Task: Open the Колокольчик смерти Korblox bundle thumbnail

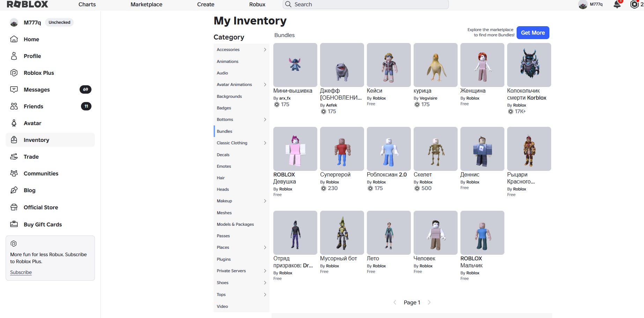Action: click(x=529, y=65)
